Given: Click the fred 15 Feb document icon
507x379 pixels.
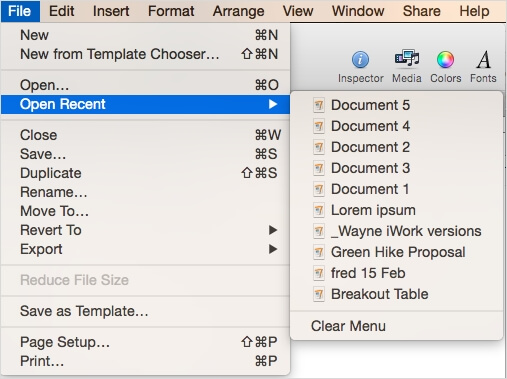Looking at the screenshot, I should click(x=319, y=273).
